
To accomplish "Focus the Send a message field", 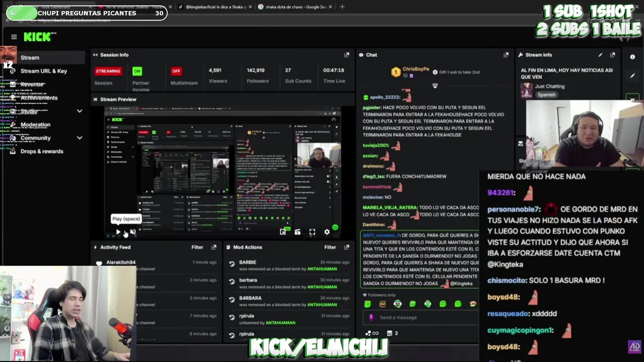I will (422, 317).
